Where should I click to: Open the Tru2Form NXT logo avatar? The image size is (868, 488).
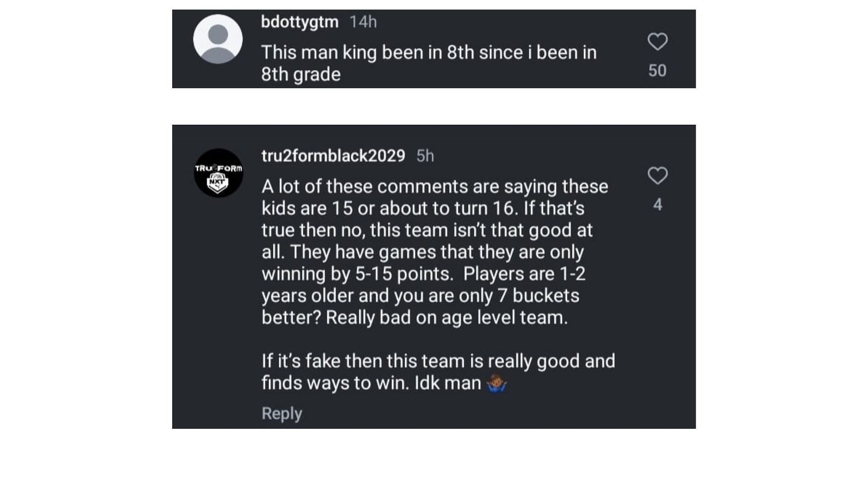[x=218, y=173]
